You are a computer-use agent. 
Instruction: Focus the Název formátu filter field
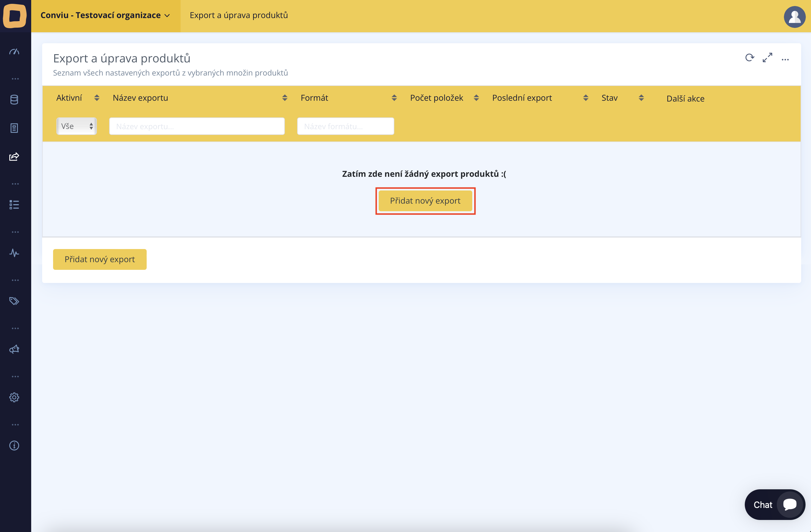pyautogui.click(x=345, y=126)
